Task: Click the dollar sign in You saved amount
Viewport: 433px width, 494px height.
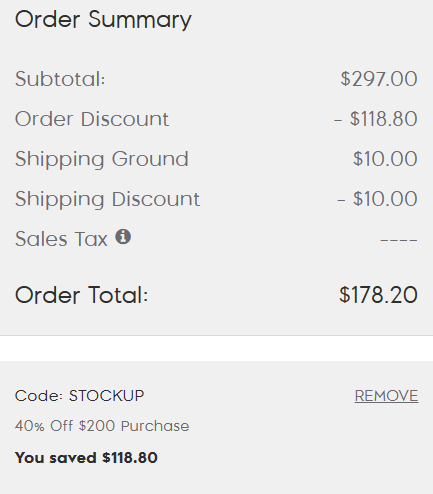Action: click(x=106, y=458)
